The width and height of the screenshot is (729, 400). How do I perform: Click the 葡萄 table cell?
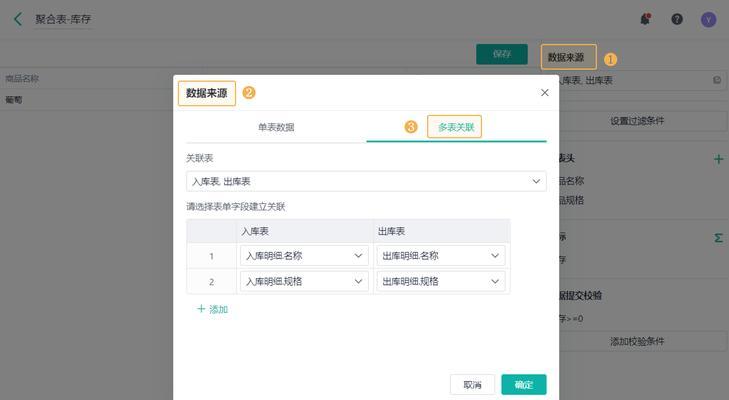click(13, 100)
